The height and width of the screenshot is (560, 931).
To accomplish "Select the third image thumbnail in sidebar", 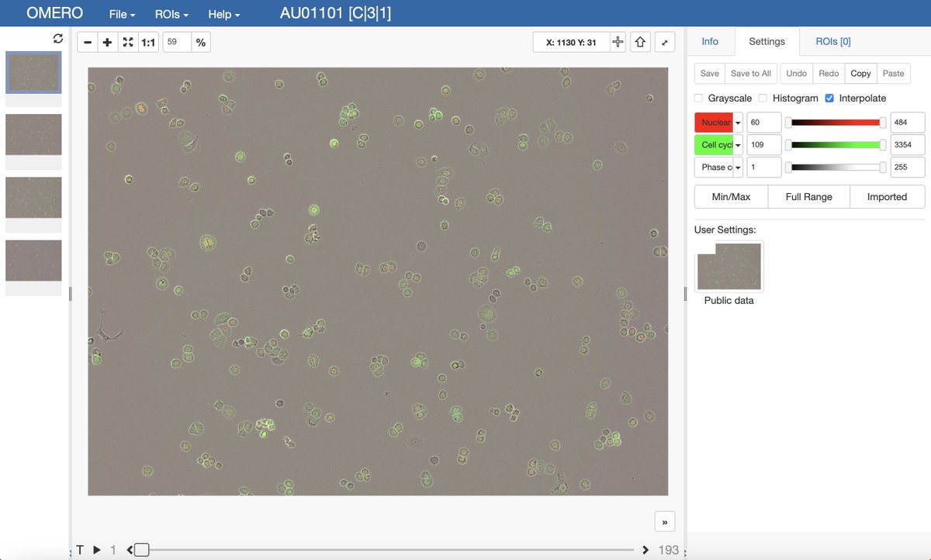I will (33, 198).
